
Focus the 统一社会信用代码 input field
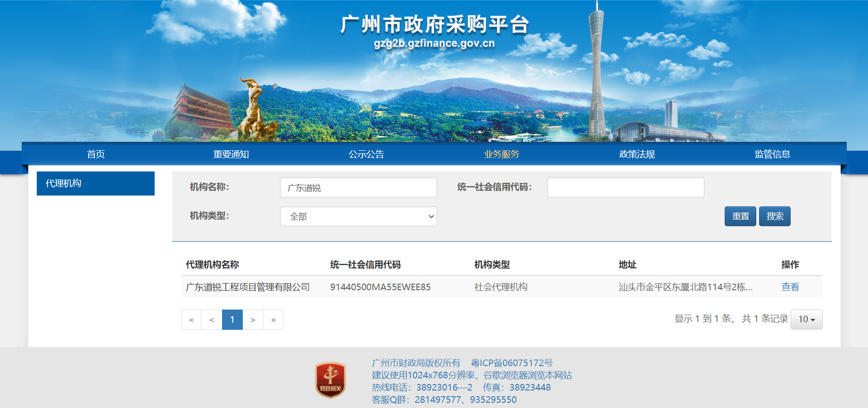[626, 188]
